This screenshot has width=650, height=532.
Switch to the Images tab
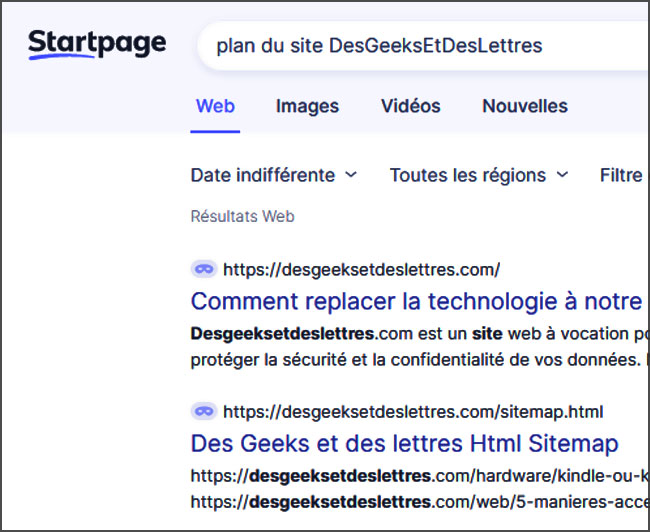point(307,106)
